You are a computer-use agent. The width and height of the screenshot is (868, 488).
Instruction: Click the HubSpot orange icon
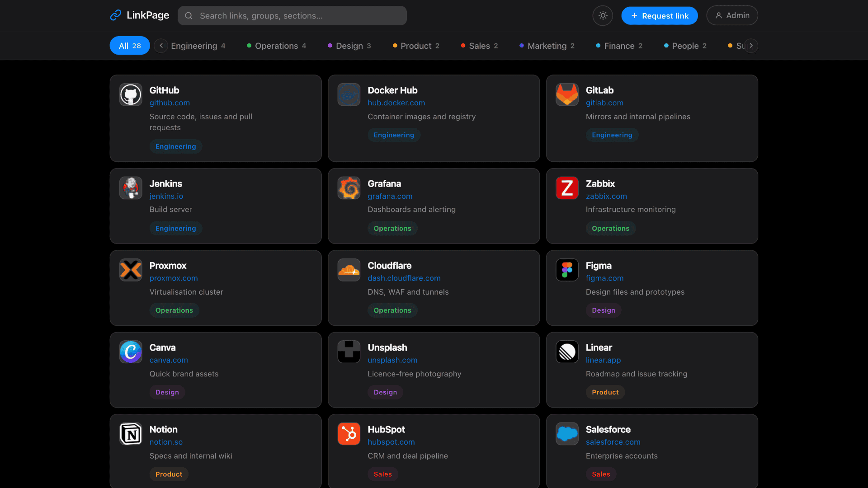point(349,434)
